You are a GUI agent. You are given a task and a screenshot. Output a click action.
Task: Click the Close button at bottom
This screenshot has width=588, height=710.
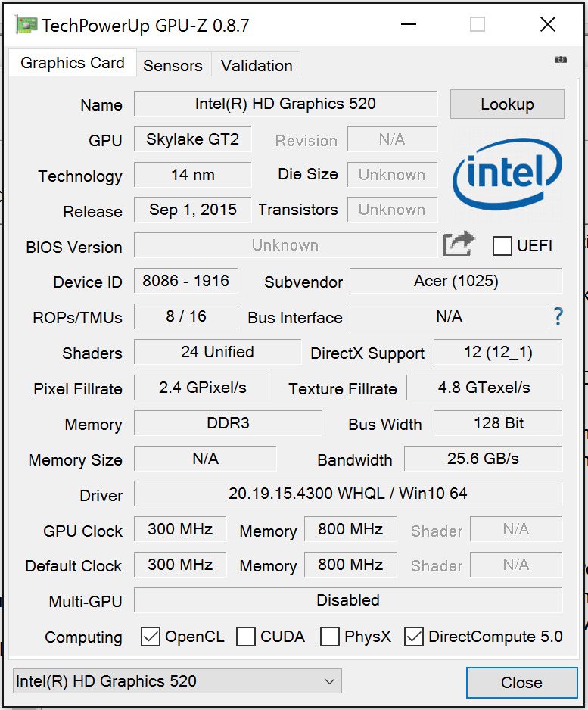coord(521,682)
